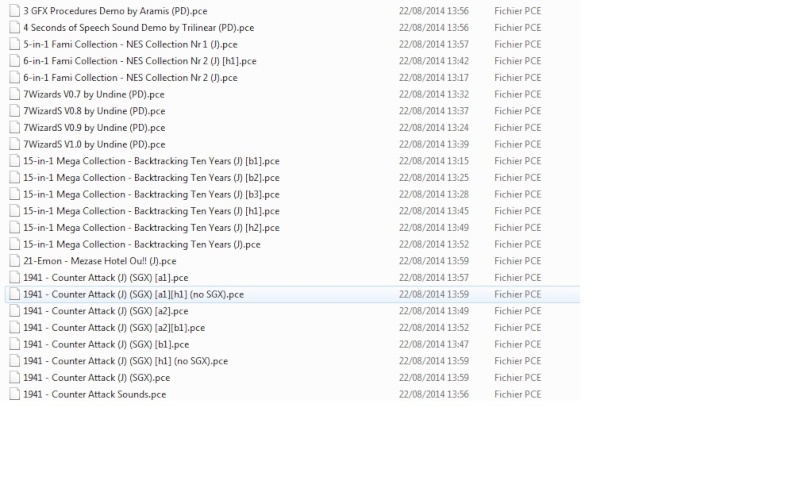Click icon of 15-in-1 Mega Collection Backtracking Ten Years (J).pce
Screen dimensions: 800x500
click(x=15, y=244)
